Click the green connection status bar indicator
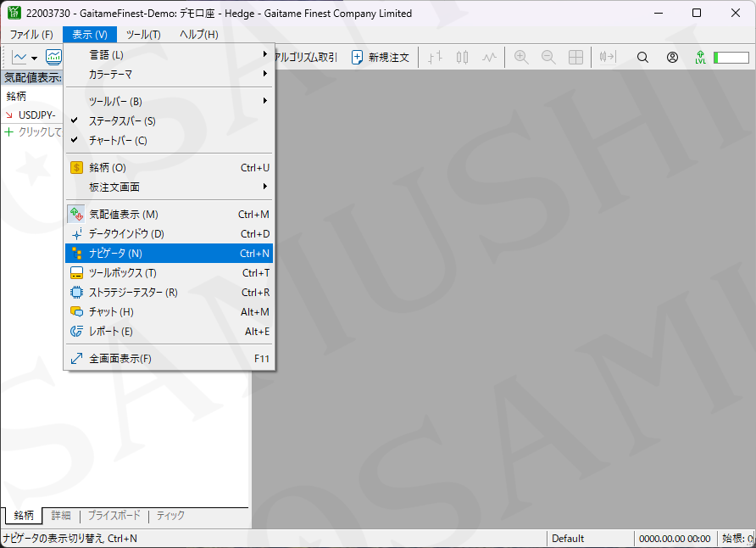The image size is (756, 548). point(731,58)
